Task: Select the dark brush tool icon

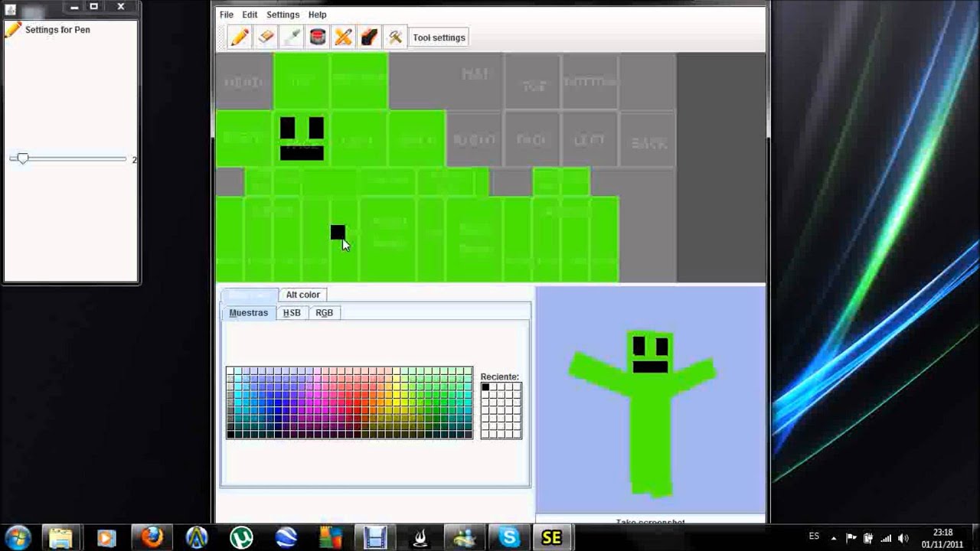Action: coord(369,37)
